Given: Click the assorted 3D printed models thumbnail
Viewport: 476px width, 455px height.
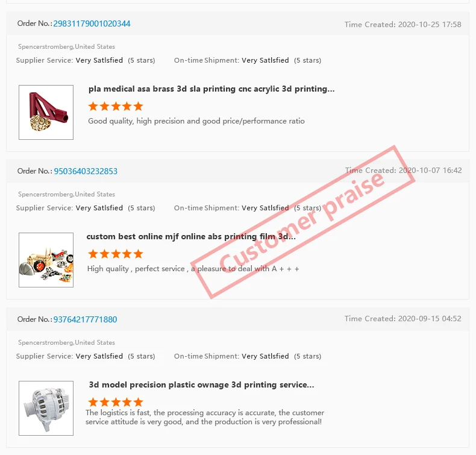Looking at the screenshot, I should click(46, 260).
